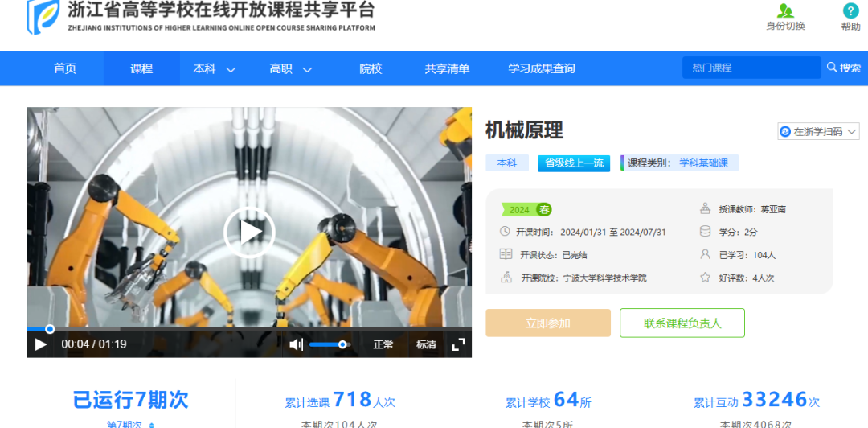Go to the 首页 home tab
Image resolution: width=868 pixels, height=428 pixels.
(x=65, y=69)
